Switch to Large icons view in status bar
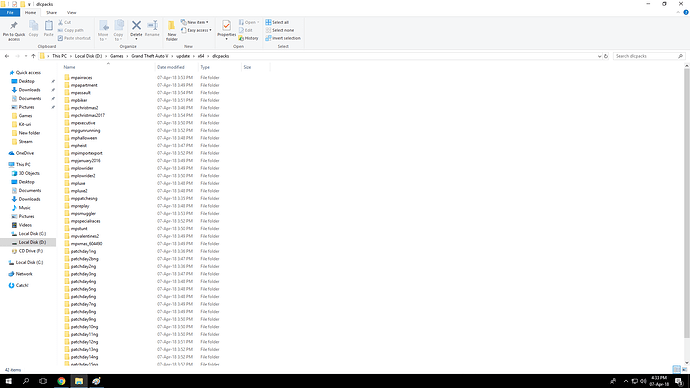Image resolution: width=690 pixels, height=388 pixels. [684, 369]
